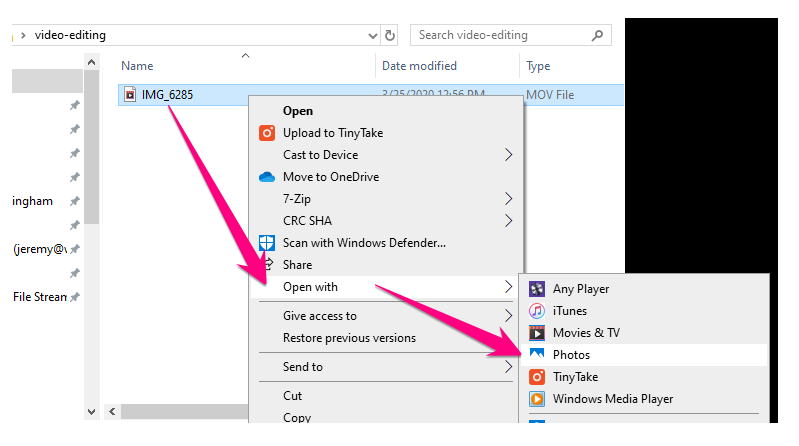Click the Movies & TV icon
799x446 pixels.
(537, 333)
